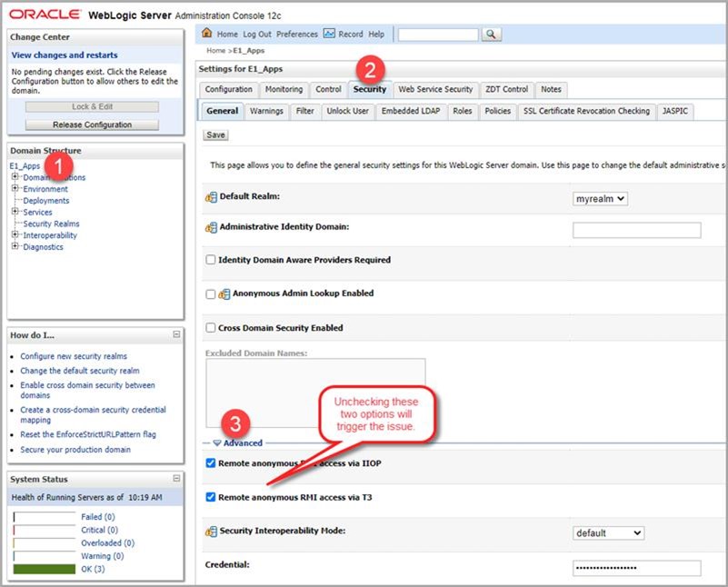Screen dimensions: 728x587
Task: Expand the Services tree node
Action: click(x=15, y=212)
